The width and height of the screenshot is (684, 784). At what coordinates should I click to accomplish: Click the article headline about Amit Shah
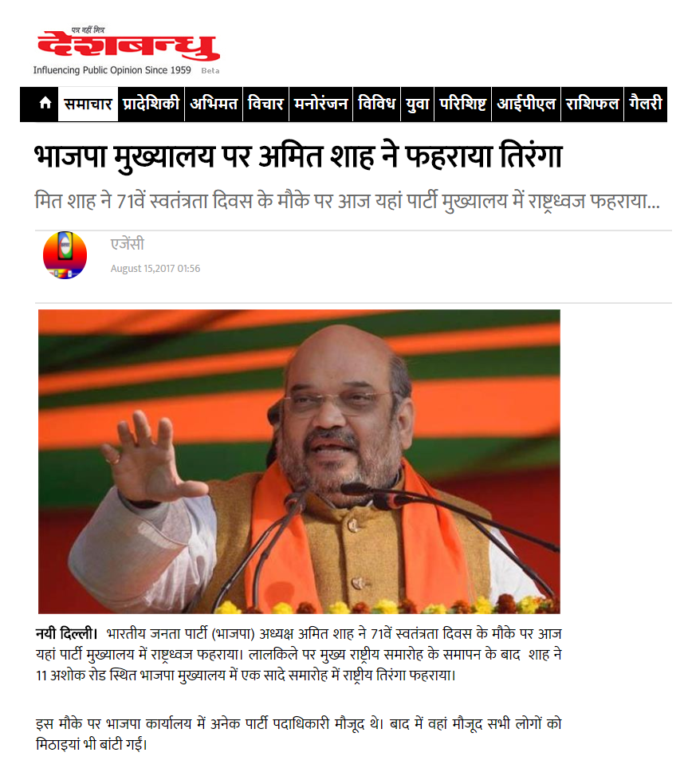coord(298,156)
